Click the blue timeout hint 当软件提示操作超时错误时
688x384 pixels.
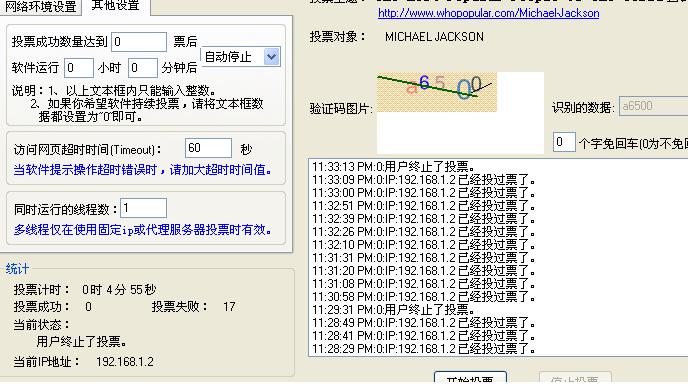[x=143, y=170]
